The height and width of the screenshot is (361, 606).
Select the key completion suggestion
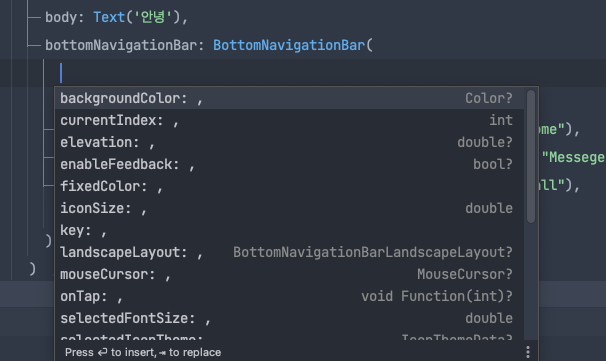pos(289,230)
